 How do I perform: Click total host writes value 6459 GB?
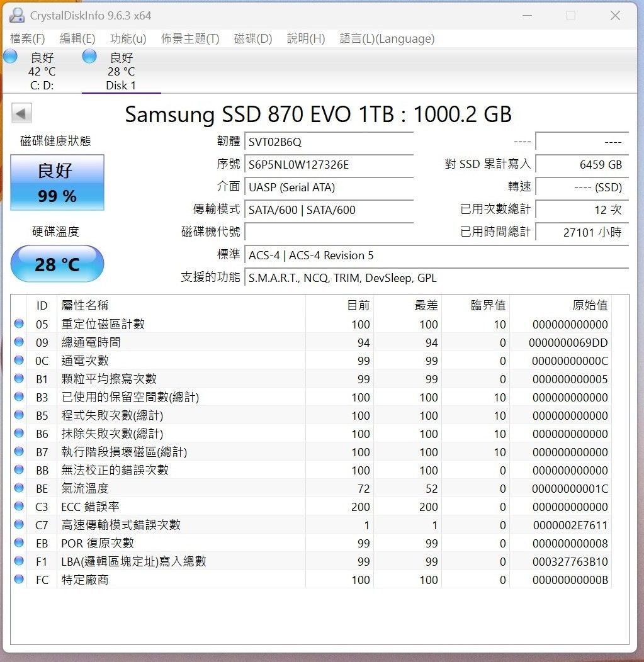[582, 164]
